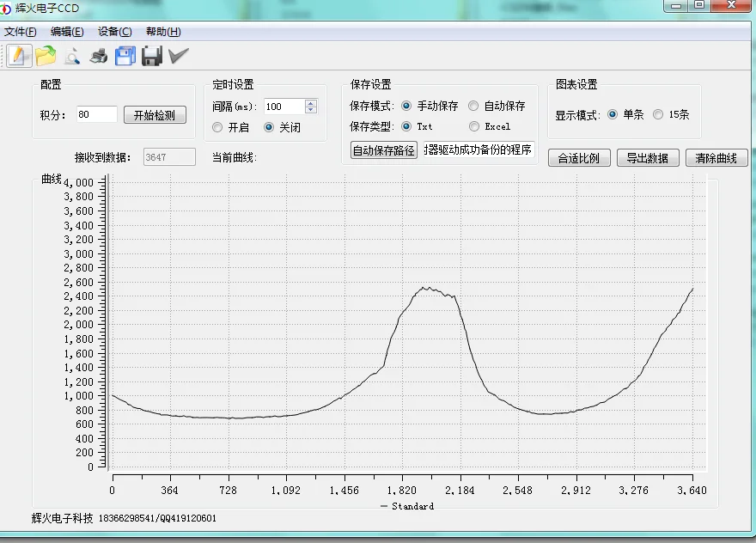Click the save path text field
The width and height of the screenshot is (756, 543).
coord(479,150)
